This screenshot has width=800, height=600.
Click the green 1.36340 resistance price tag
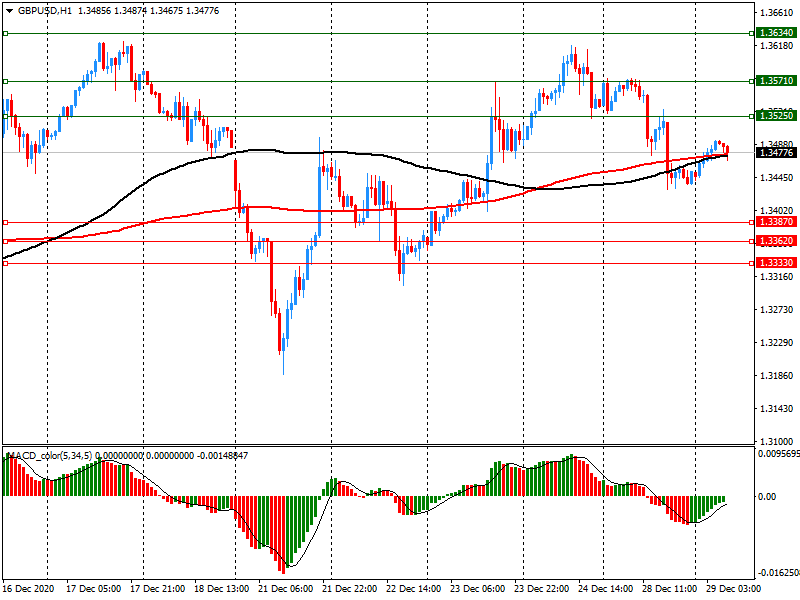pyautogui.click(x=777, y=33)
